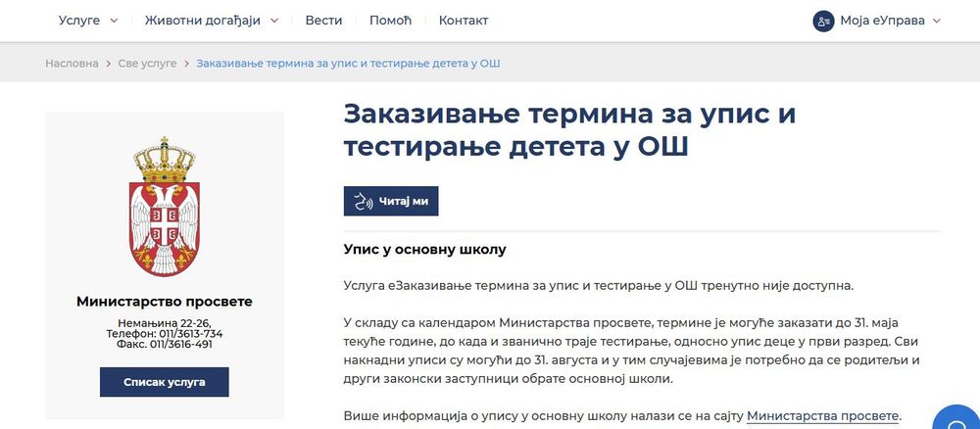The width and height of the screenshot is (980, 429).
Task: Open the dropdown arrow after Моја еУправа
Action: (936, 21)
